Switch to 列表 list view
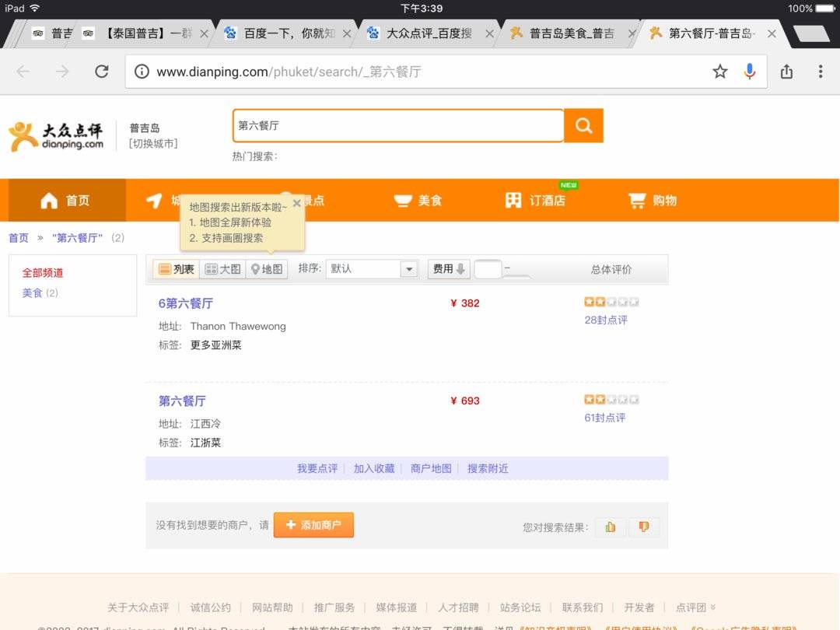 coord(177,269)
